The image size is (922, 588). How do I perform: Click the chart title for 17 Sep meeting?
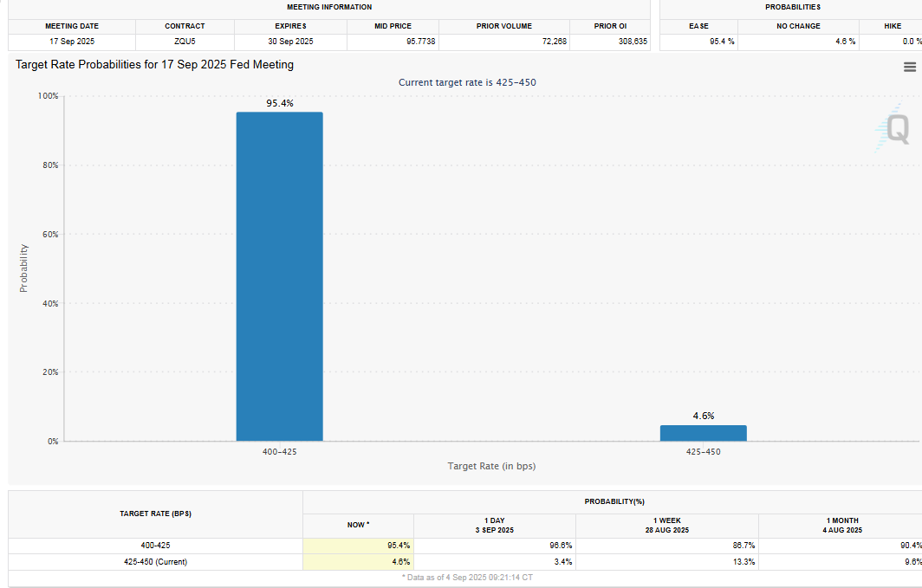(154, 65)
